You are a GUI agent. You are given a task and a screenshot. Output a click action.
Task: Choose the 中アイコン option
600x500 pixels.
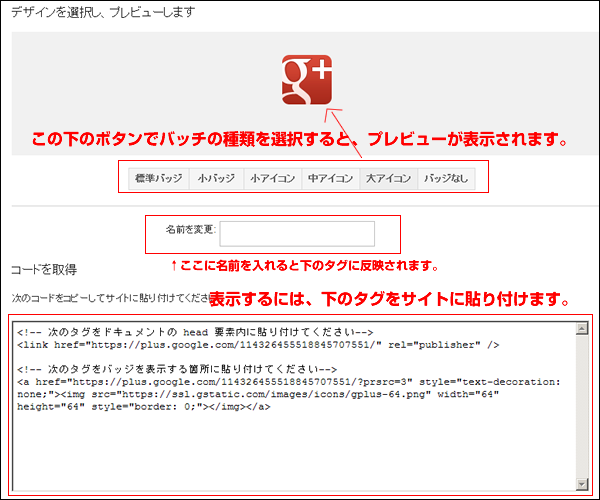[x=331, y=179]
